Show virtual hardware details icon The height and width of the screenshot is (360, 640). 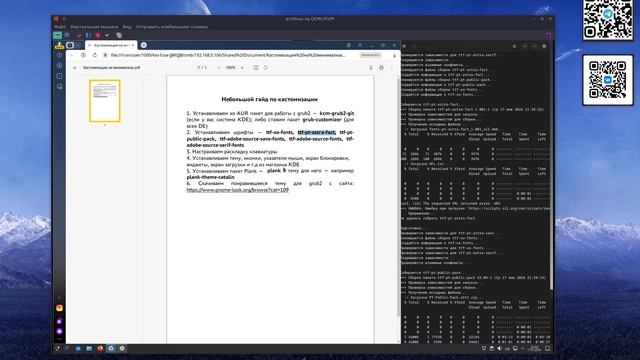pyautogui.click(x=67, y=36)
